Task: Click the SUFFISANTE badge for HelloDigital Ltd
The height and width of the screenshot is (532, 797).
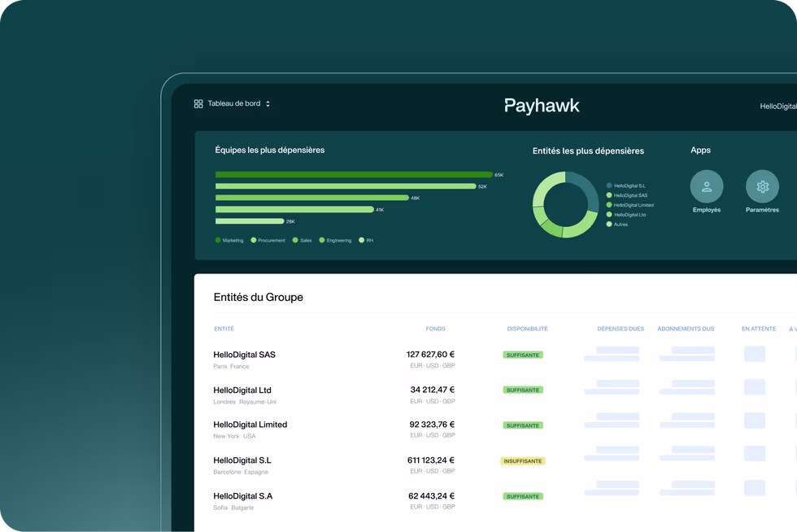Action: click(523, 390)
